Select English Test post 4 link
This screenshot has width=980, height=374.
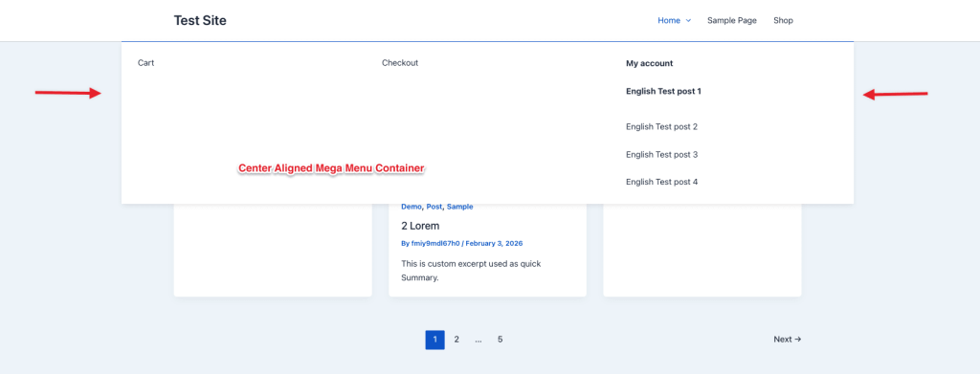click(x=661, y=182)
